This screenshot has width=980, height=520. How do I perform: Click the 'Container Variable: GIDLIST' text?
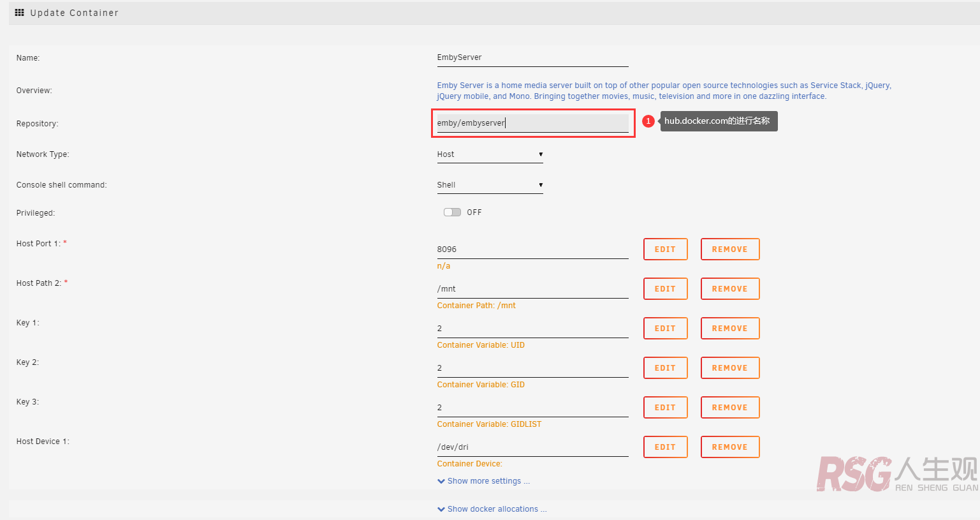click(x=489, y=424)
